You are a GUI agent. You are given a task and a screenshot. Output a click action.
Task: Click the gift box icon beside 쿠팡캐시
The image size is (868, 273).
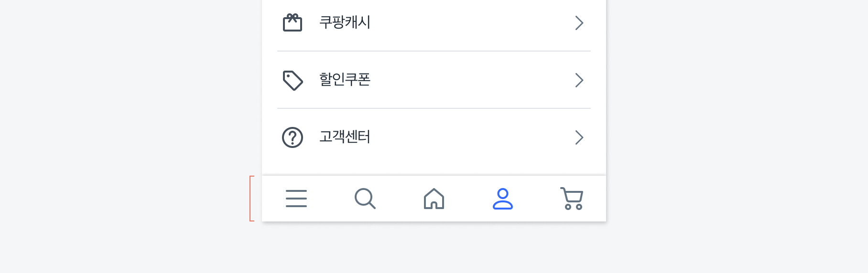293,22
